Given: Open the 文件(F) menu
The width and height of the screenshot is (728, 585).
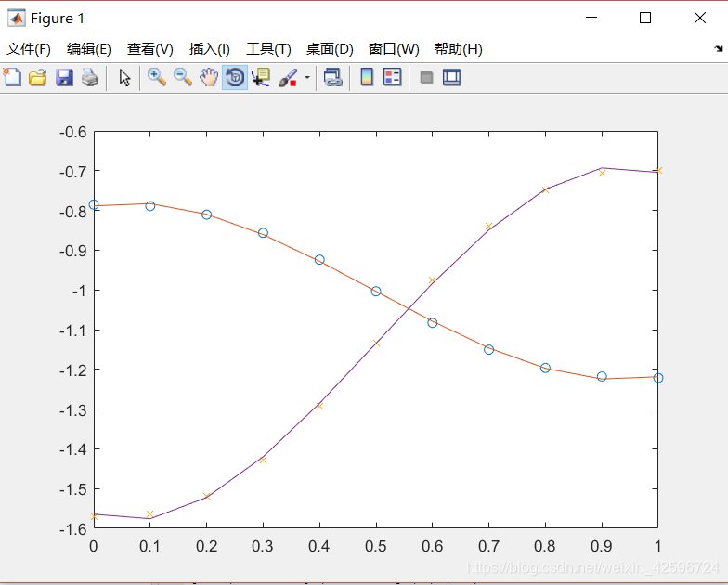Looking at the screenshot, I should pos(29,48).
